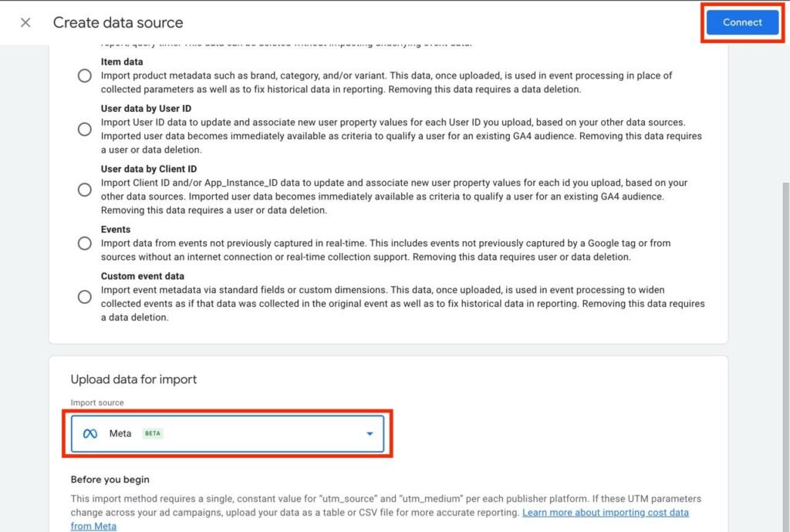The width and height of the screenshot is (790, 532).
Task: Close the Create data source panel
Action: (25, 22)
